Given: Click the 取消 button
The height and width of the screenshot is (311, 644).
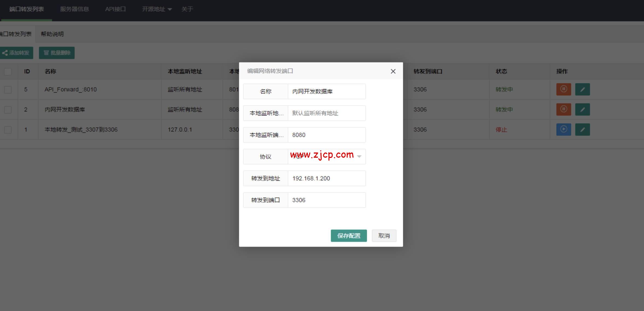Looking at the screenshot, I should 384,236.
